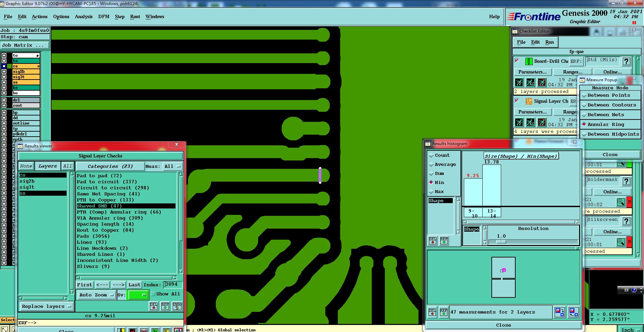
Task: Click DEL icon below histogram Shape list
Action: (433, 241)
